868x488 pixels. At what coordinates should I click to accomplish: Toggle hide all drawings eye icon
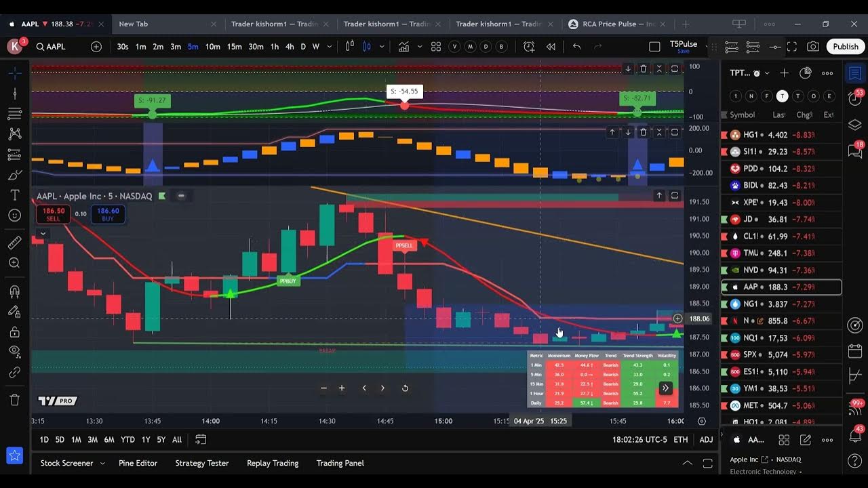point(15,352)
